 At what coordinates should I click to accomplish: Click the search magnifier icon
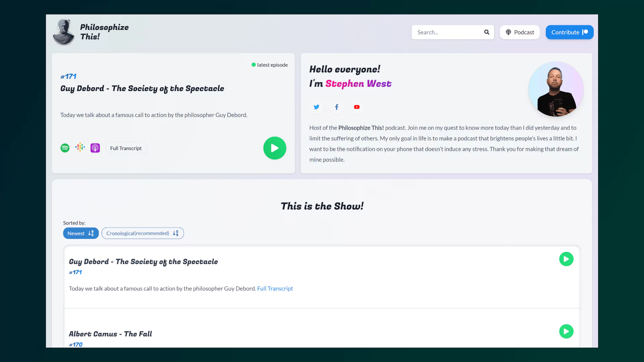487,32
